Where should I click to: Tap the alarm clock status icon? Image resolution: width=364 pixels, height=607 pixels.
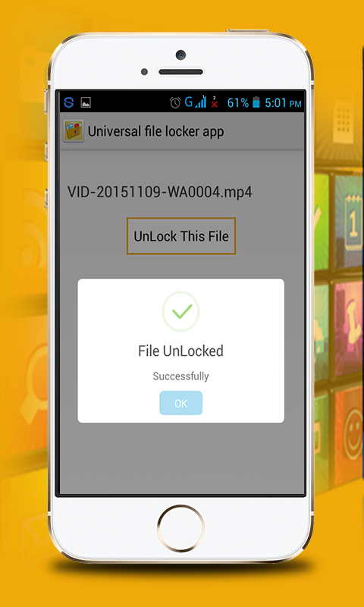(175, 102)
